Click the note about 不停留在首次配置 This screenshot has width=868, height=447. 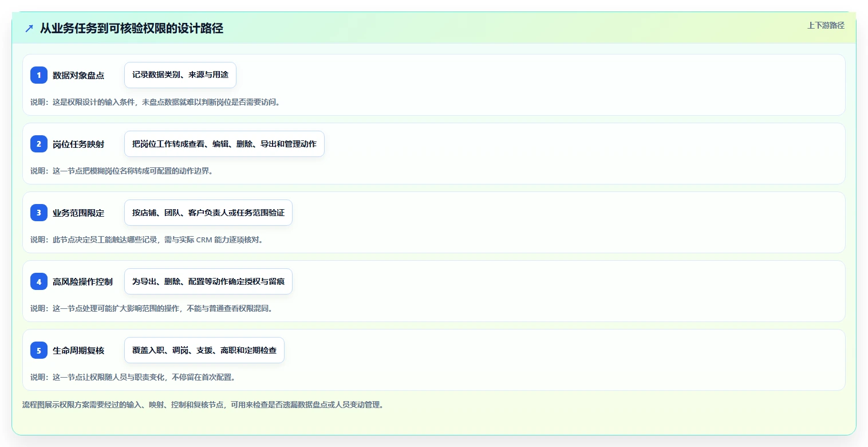[x=133, y=377]
